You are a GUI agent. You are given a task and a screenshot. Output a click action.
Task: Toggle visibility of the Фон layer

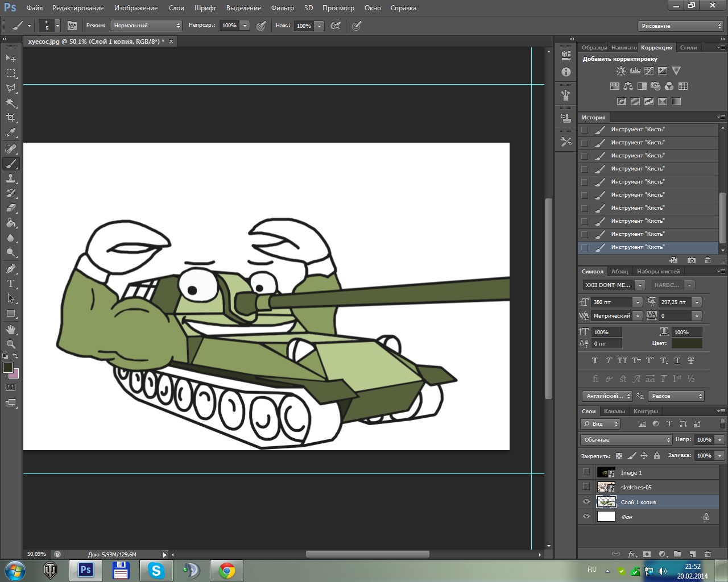pos(586,517)
